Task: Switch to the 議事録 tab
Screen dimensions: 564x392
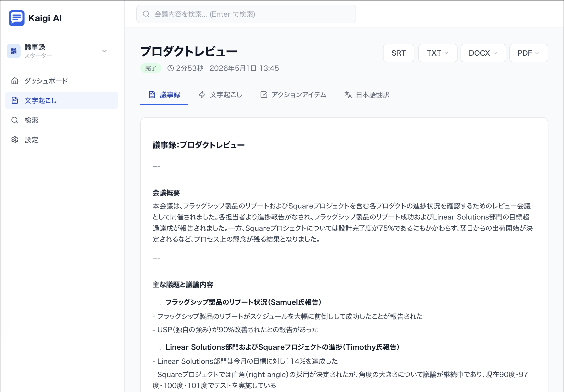Action: [x=164, y=95]
